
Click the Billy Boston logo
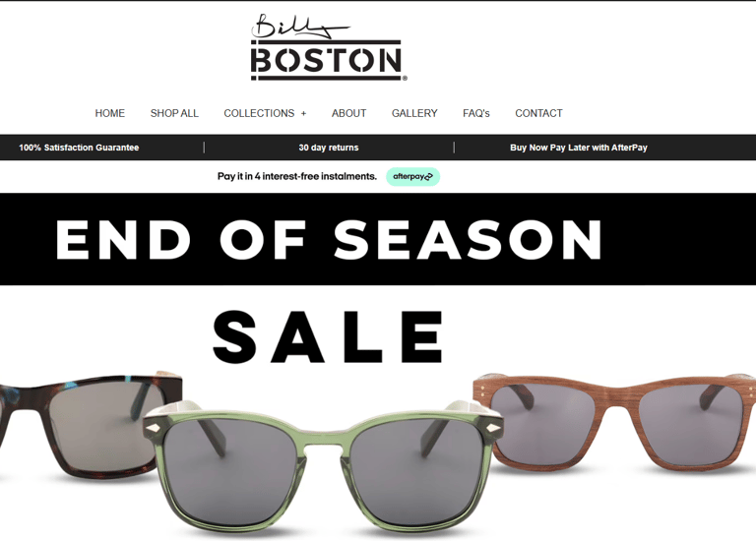(x=329, y=47)
